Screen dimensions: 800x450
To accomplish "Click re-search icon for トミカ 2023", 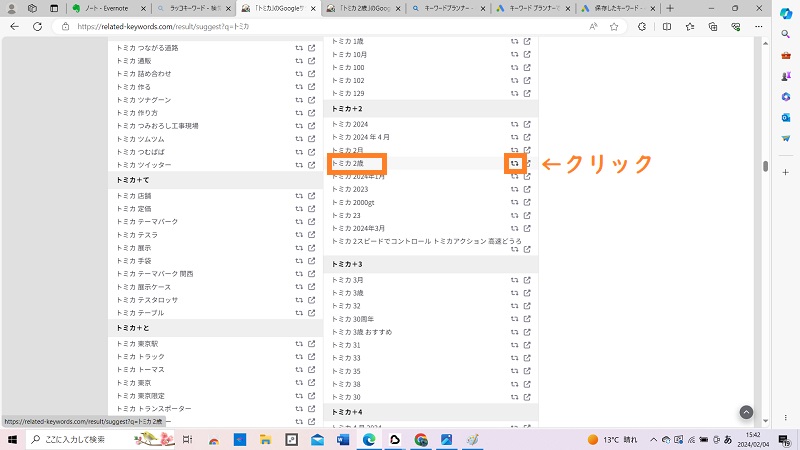I will pos(514,189).
